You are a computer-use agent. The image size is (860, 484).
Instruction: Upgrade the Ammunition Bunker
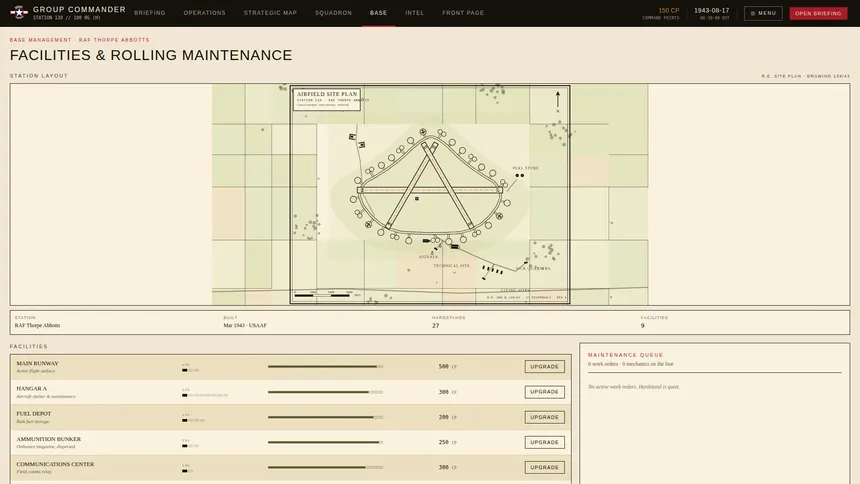[545, 442]
